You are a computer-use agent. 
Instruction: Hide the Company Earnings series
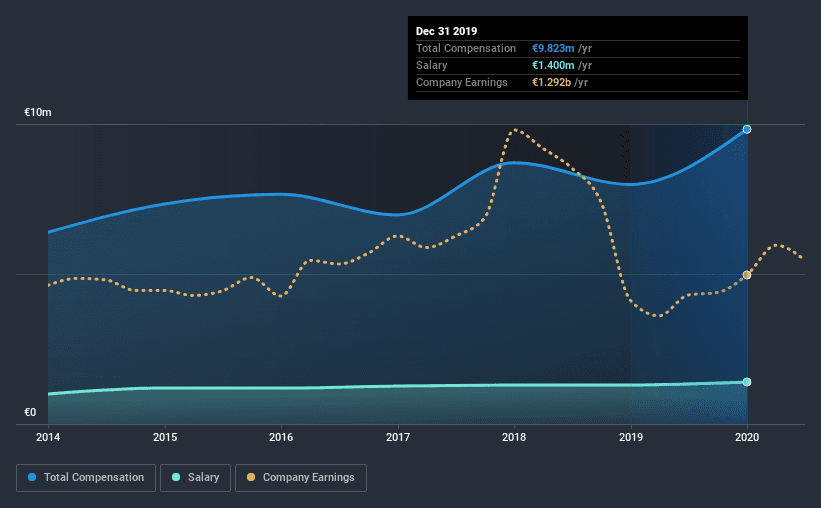click(x=300, y=478)
